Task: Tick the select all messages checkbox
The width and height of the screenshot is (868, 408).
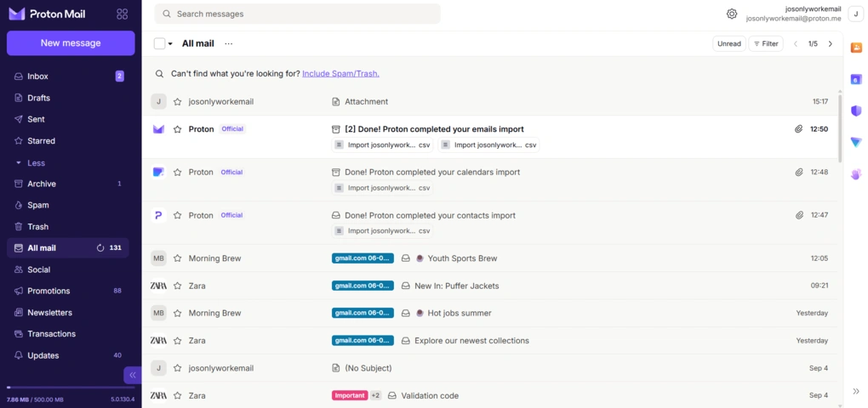Action: tap(159, 43)
